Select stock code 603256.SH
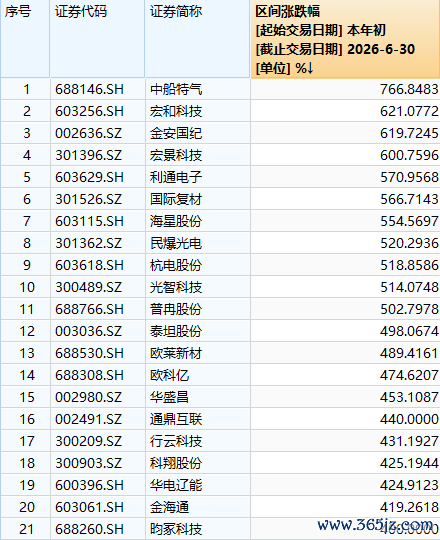440x540 pixels. coord(90,112)
